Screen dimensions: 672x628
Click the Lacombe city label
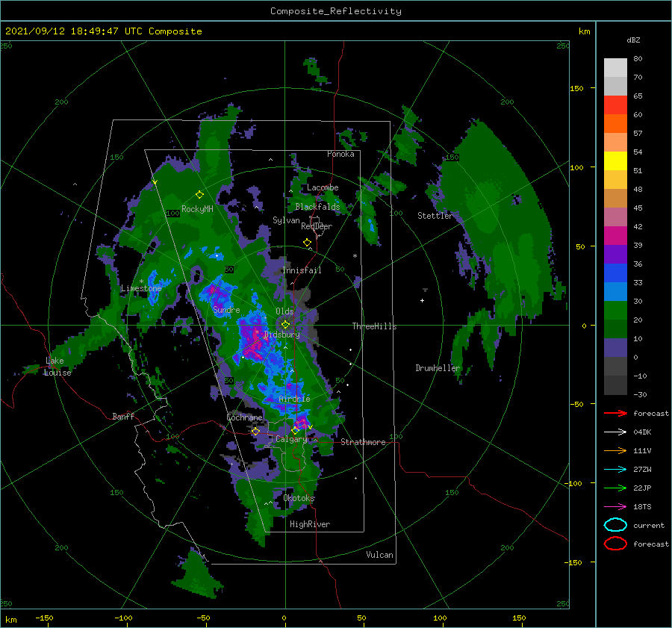323,187
